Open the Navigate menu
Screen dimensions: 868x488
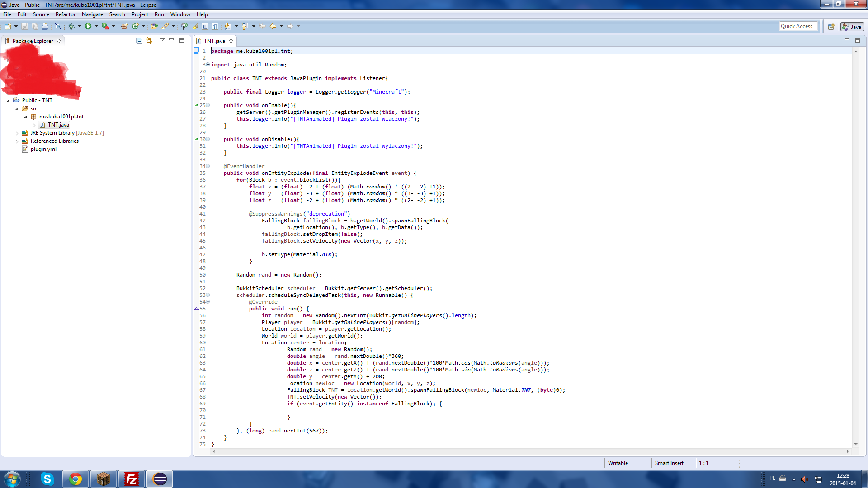92,14
